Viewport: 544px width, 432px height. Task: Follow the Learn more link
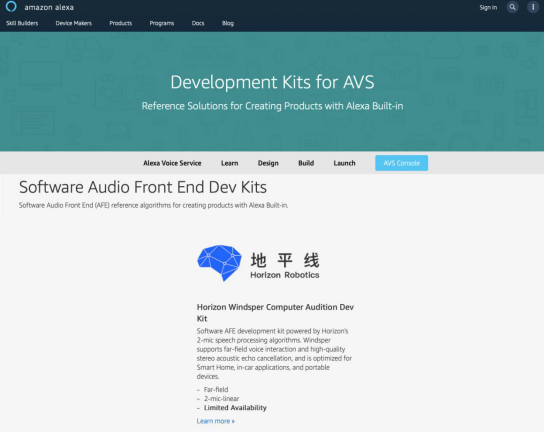[x=215, y=421]
